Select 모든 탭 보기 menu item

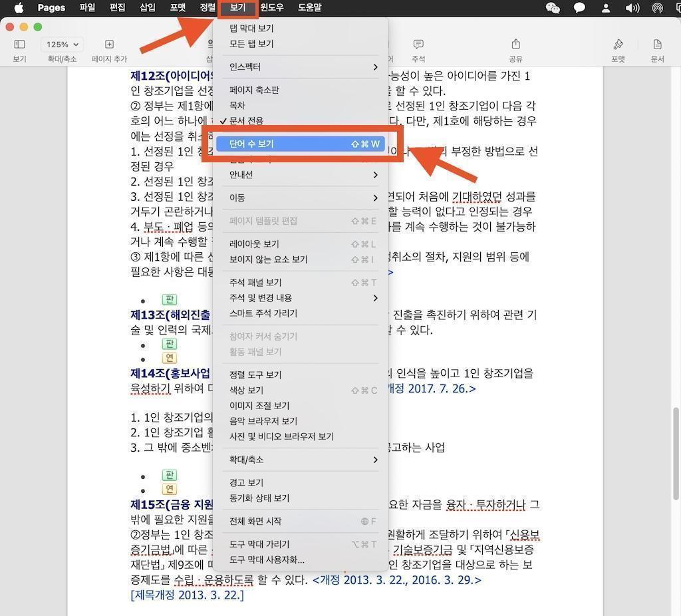pyautogui.click(x=301, y=44)
